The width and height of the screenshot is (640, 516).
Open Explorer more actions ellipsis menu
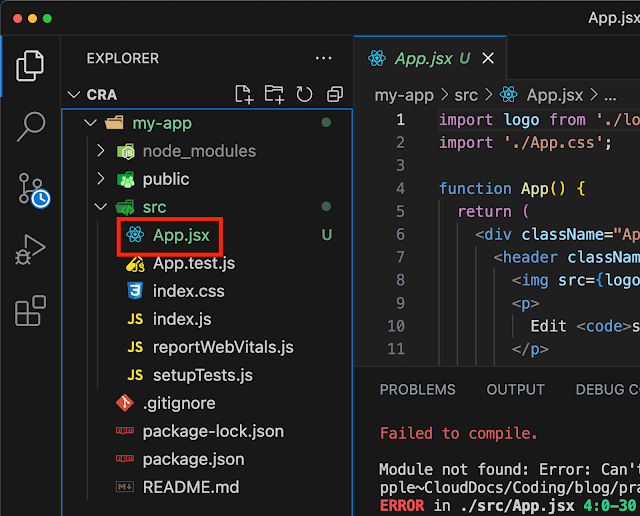pos(323,59)
